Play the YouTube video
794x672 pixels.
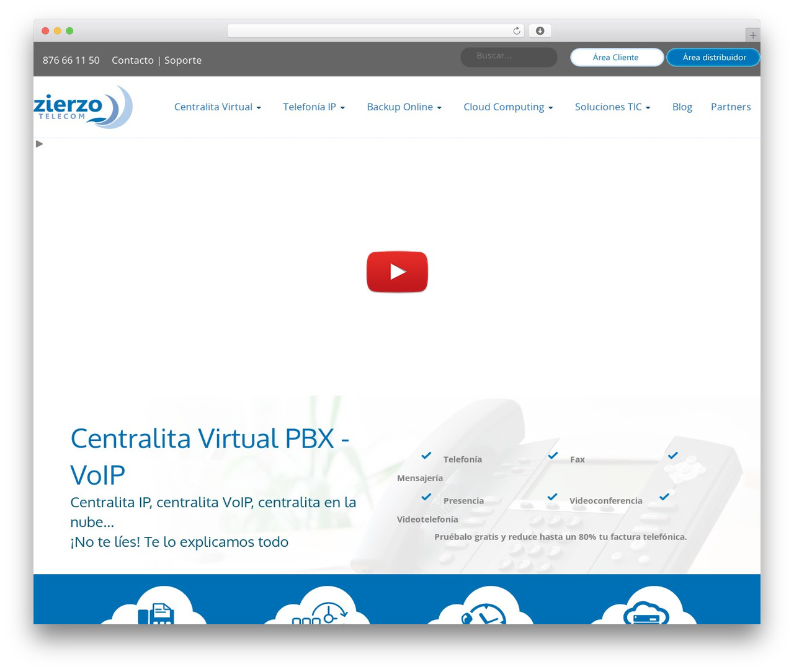click(x=397, y=272)
